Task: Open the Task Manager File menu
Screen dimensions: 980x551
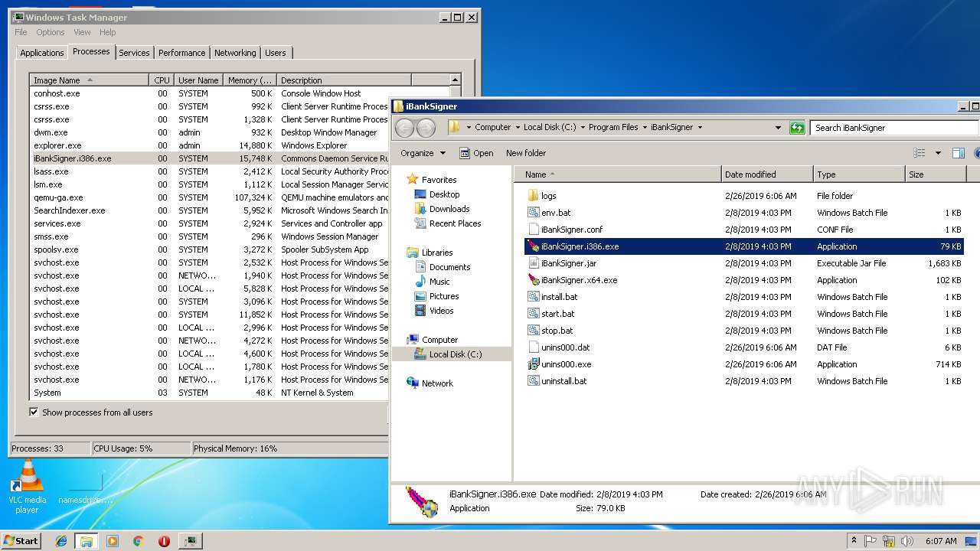Action: [x=21, y=32]
